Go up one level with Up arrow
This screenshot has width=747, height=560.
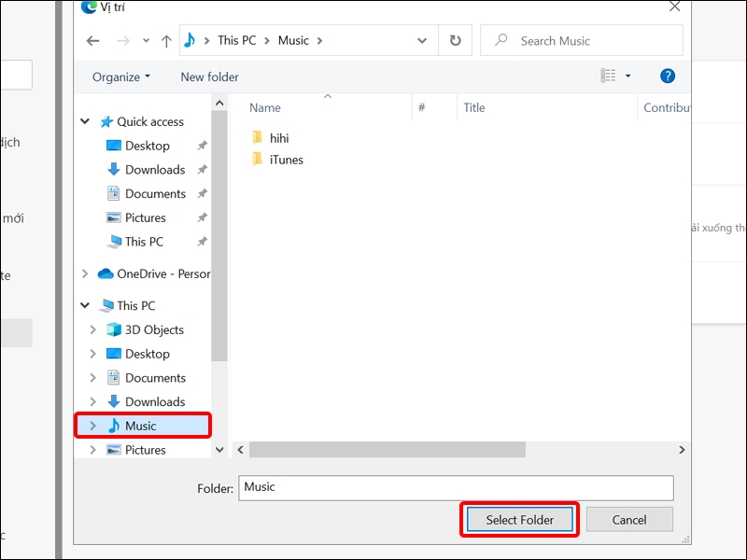click(166, 41)
